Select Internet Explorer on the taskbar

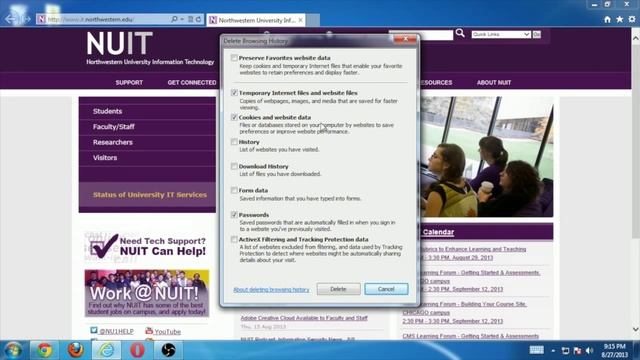(x=106, y=350)
